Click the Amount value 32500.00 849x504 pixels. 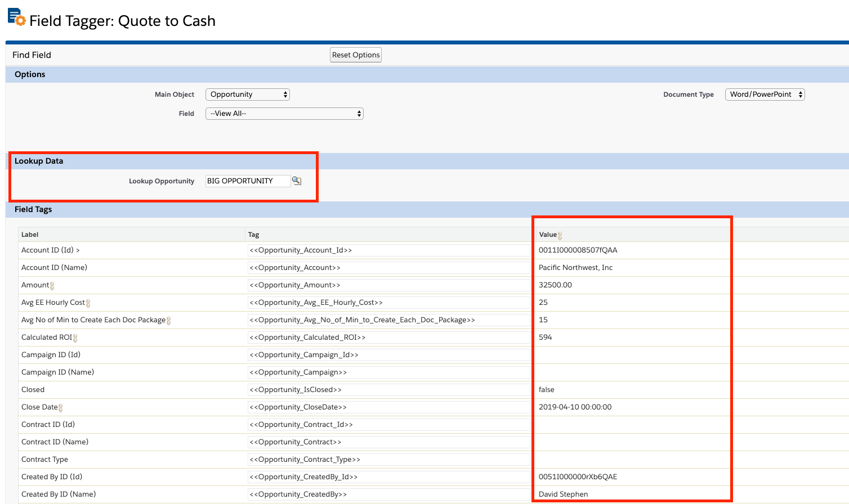point(555,285)
